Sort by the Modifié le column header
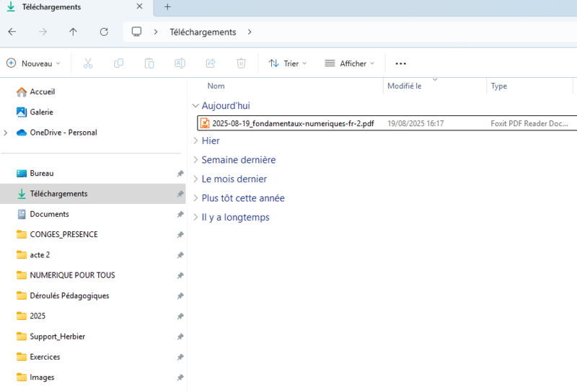 pos(405,86)
